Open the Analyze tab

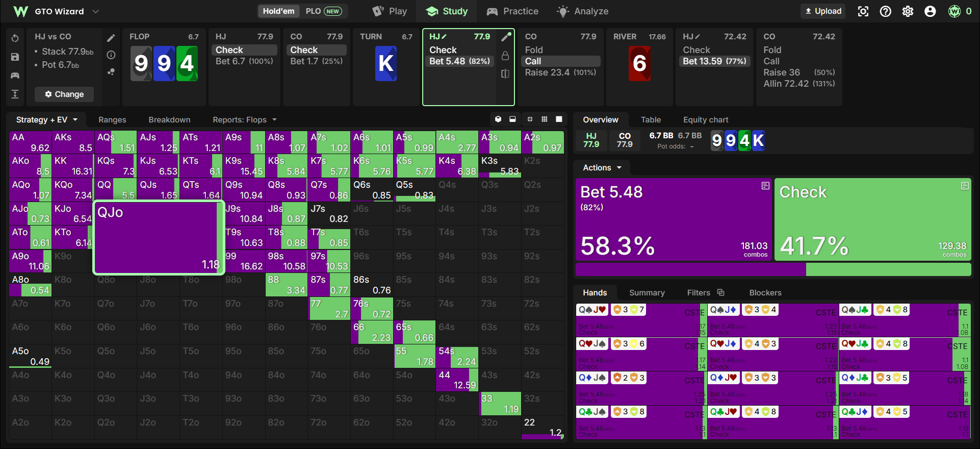point(583,11)
